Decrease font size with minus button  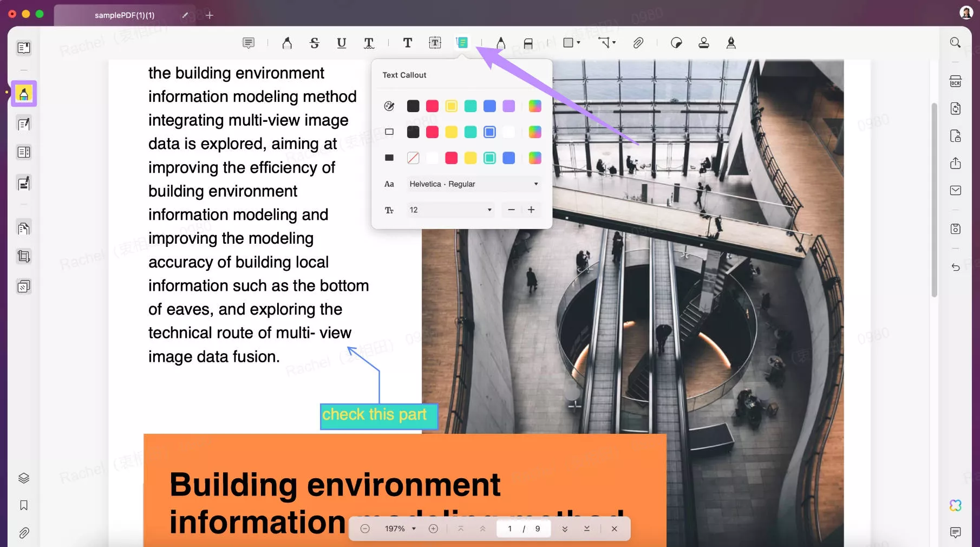[x=511, y=210]
